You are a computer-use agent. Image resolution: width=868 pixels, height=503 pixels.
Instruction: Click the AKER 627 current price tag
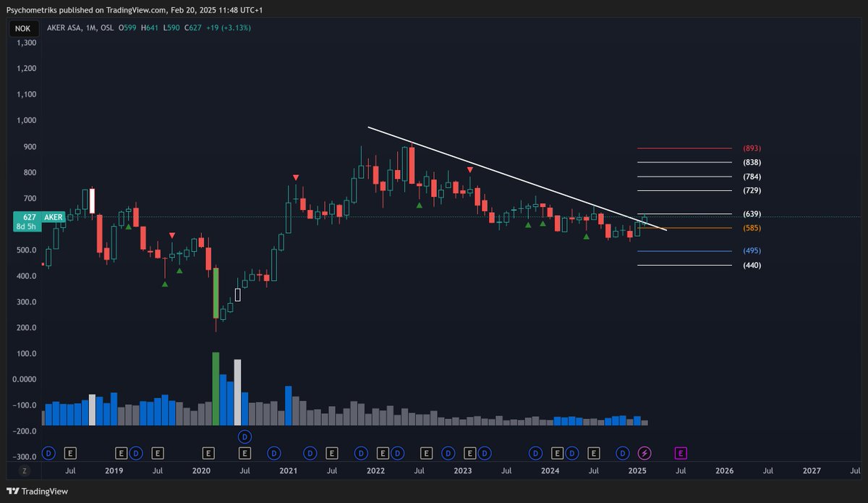click(39, 216)
